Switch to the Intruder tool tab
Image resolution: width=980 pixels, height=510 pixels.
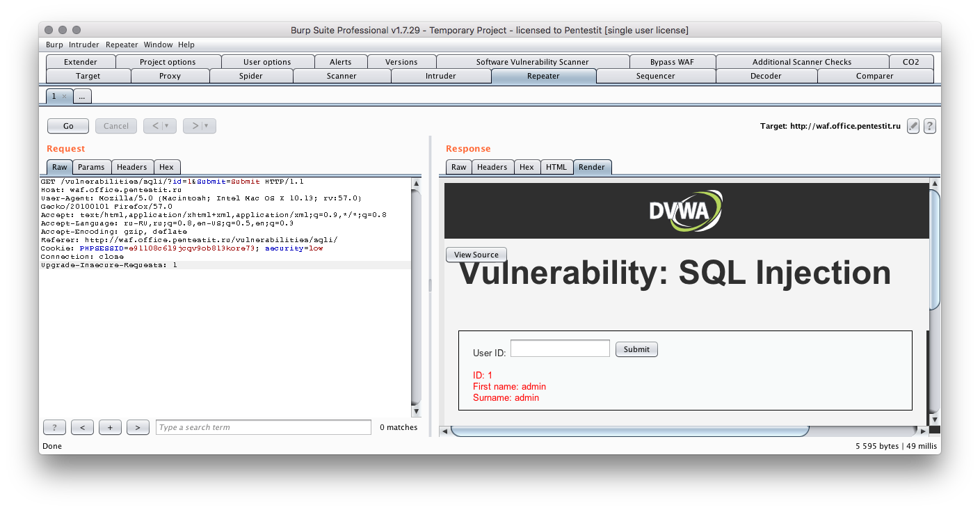441,76
